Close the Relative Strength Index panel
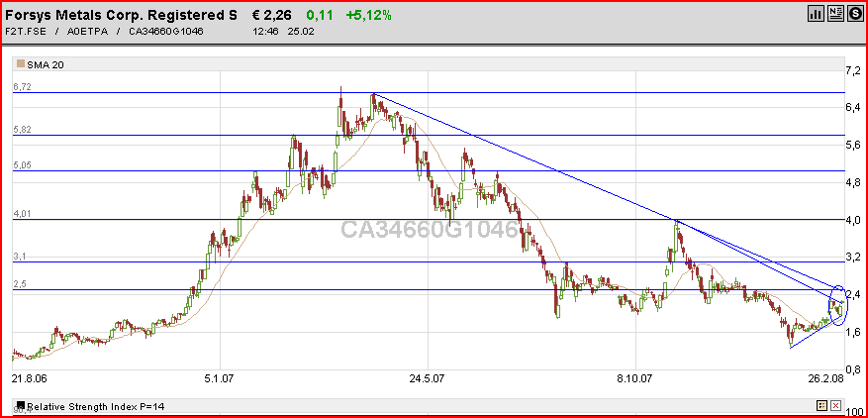Screen dimensions: 868x418 pyautogui.click(x=836, y=405)
